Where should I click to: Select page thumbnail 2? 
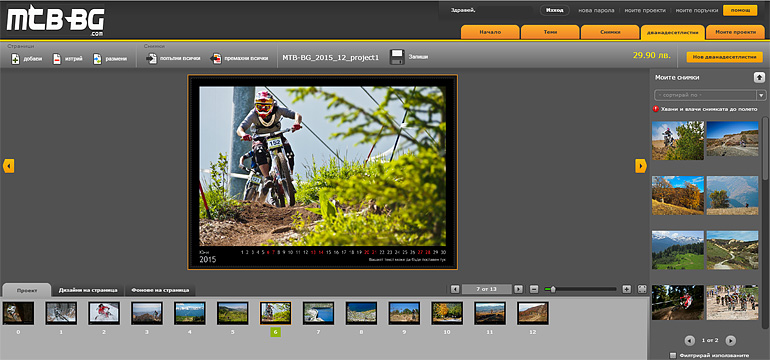[x=104, y=313]
